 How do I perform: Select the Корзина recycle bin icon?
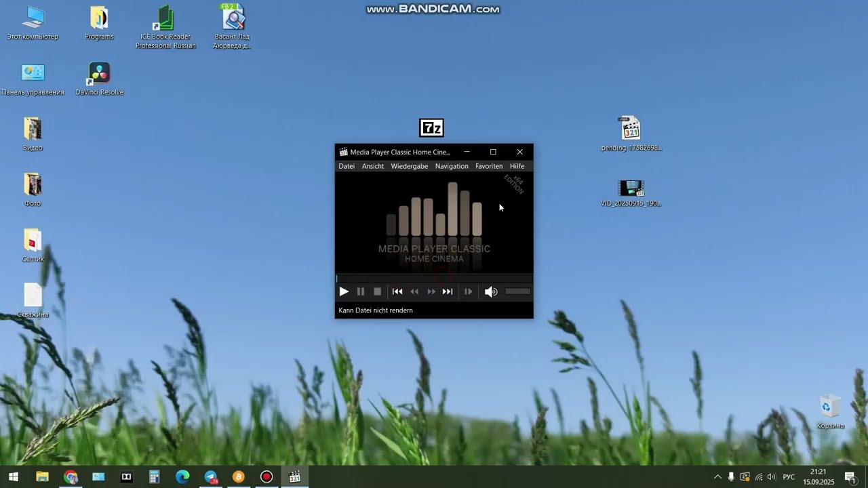(x=830, y=412)
